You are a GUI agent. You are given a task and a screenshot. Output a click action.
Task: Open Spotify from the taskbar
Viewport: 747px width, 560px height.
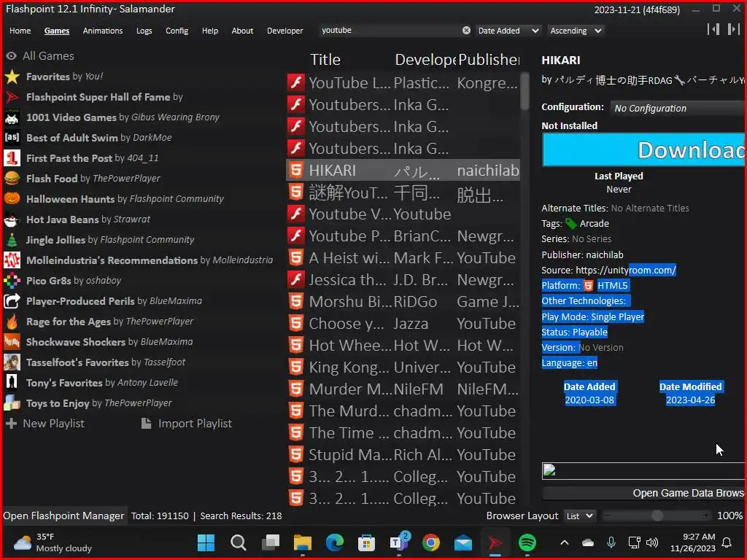pyautogui.click(x=527, y=542)
